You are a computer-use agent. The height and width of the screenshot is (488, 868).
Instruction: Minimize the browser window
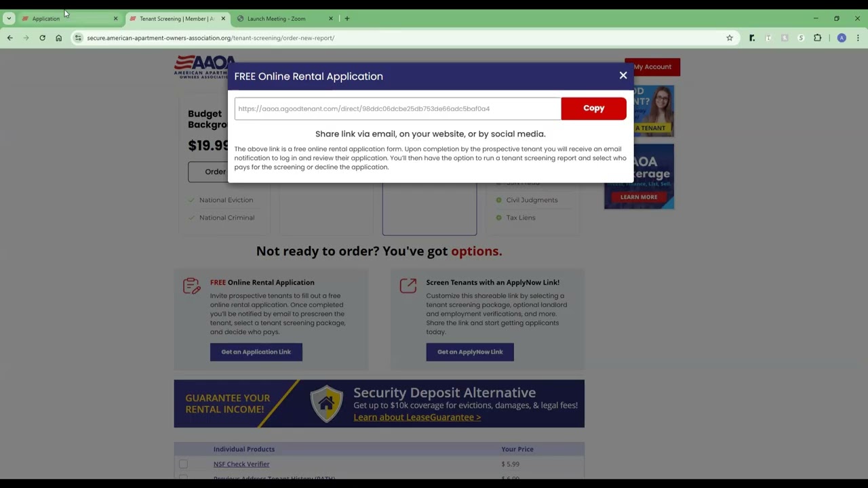pos(816,18)
